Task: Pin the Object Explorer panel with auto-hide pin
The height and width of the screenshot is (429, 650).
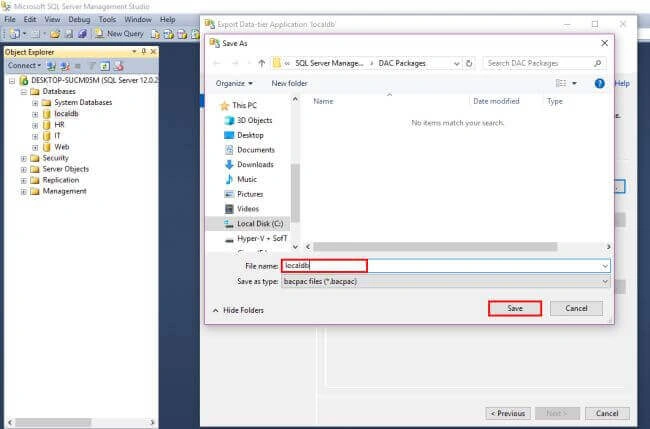Action: [143, 51]
